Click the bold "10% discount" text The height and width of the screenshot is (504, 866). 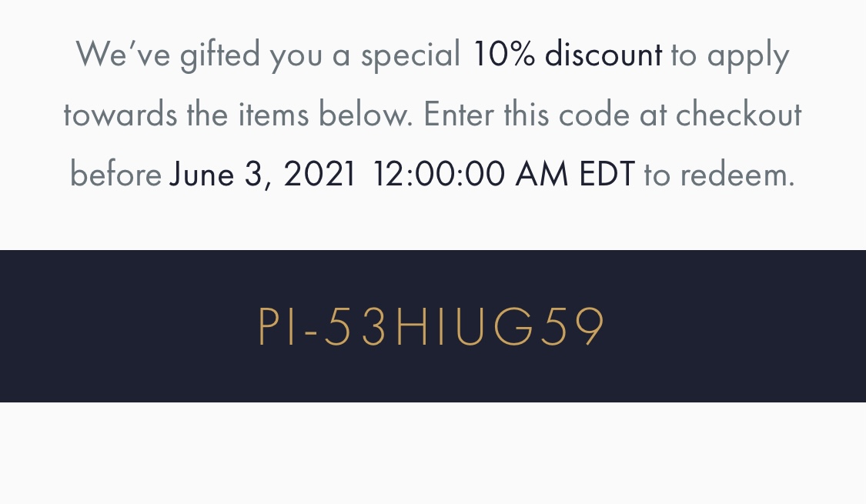pos(567,55)
